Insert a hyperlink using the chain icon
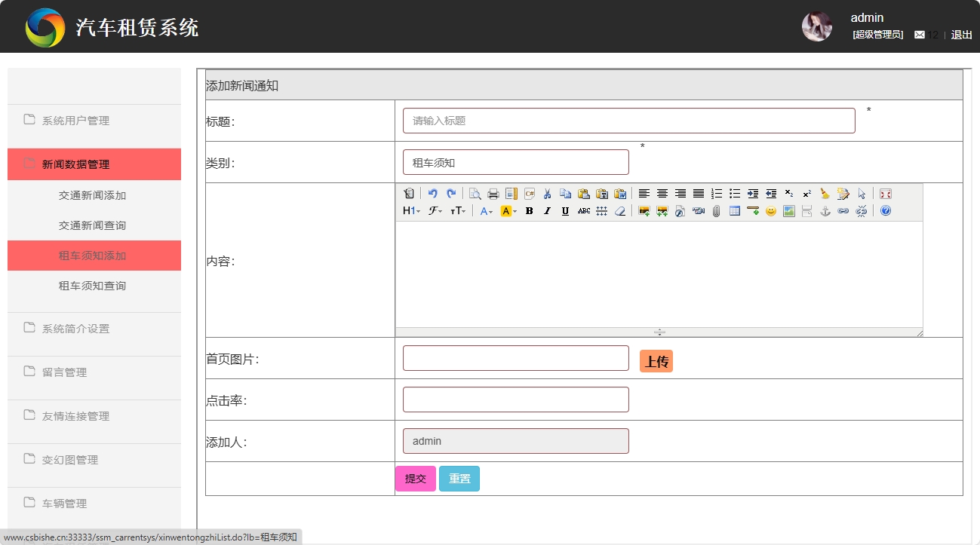The image size is (980, 545). click(x=845, y=212)
